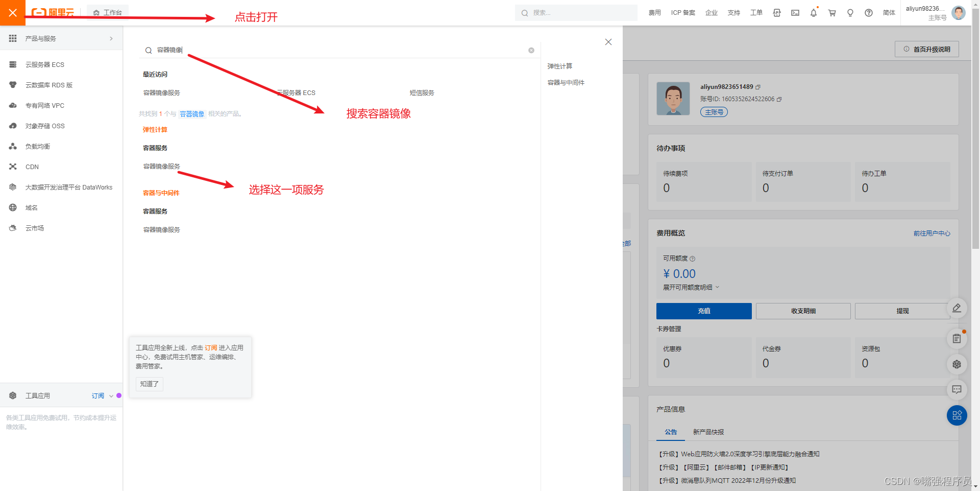980x491 pixels.
Task: Click the floating pencil edit icon
Action: coord(957,308)
